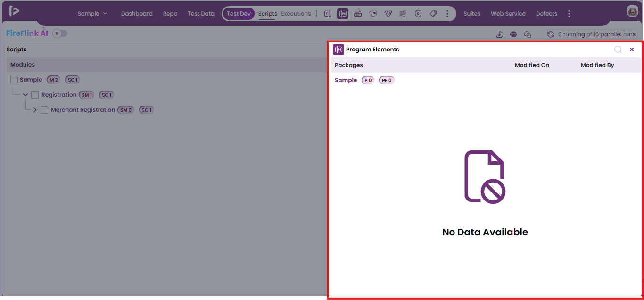Click the PE 0 badge beside Sample package
The width and height of the screenshot is (644, 300).
[x=387, y=80]
